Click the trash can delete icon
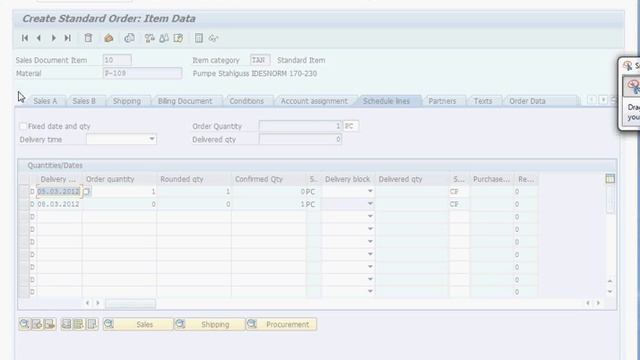The image size is (640, 360). coord(88,38)
